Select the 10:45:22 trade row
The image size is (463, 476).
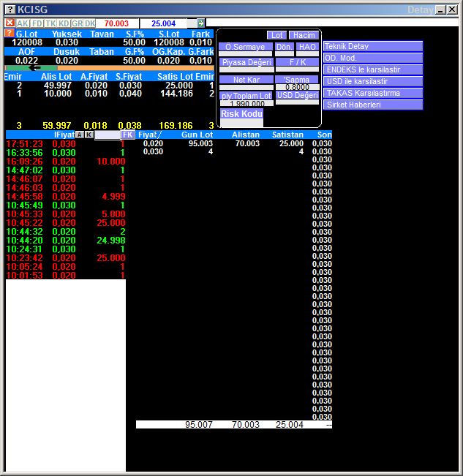click(x=66, y=223)
